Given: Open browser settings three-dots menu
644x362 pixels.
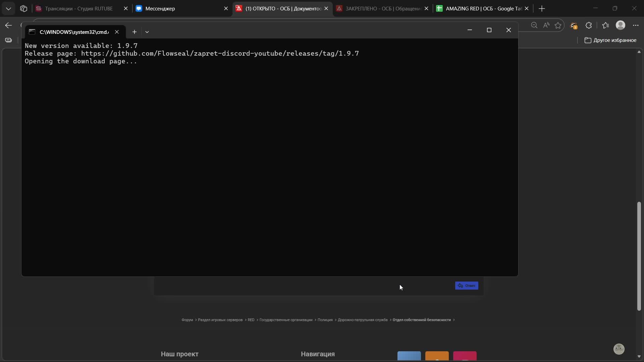Looking at the screenshot, I should (636, 25).
